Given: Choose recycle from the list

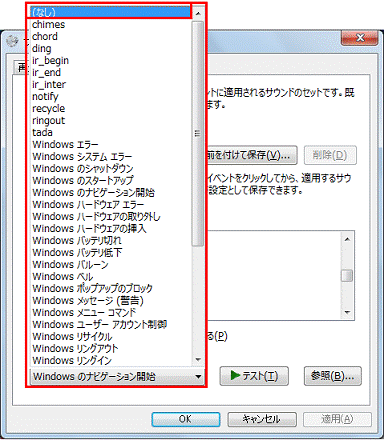Looking at the screenshot, I should pos(111,108).
